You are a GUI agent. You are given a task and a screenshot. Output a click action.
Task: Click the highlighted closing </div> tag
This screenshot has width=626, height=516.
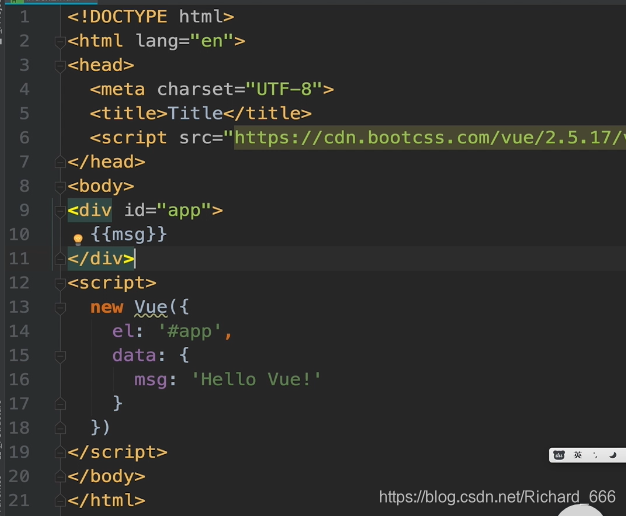(101, 259)
